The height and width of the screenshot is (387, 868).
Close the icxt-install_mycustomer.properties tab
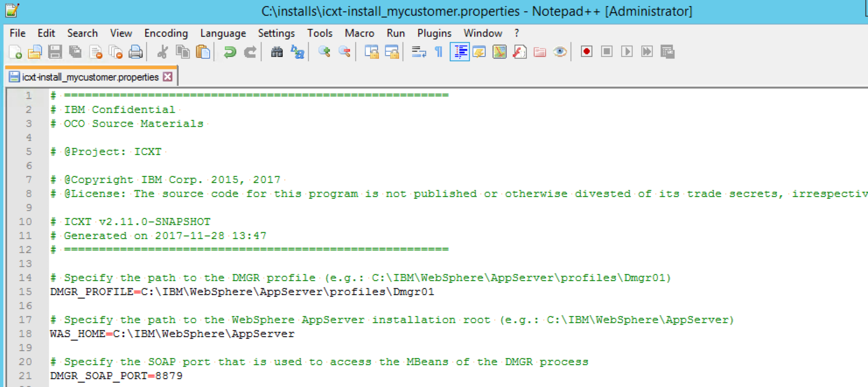[168, 77]
